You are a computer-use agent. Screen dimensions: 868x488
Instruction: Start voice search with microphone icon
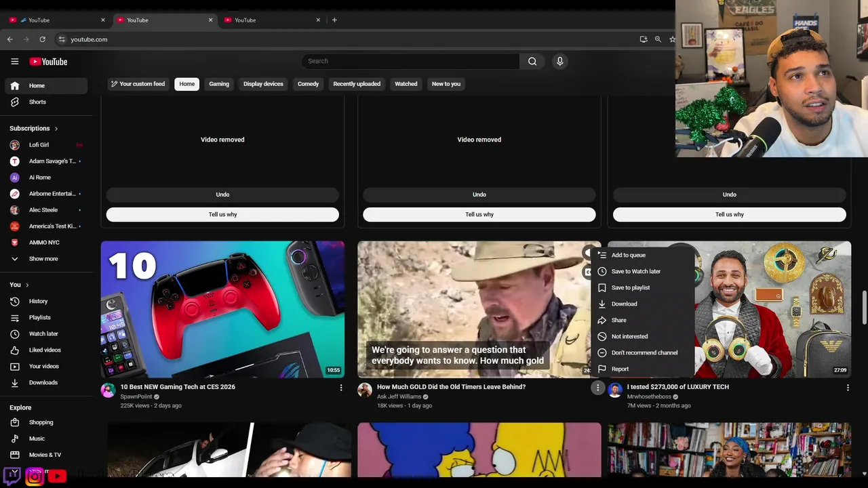point(559,61)
